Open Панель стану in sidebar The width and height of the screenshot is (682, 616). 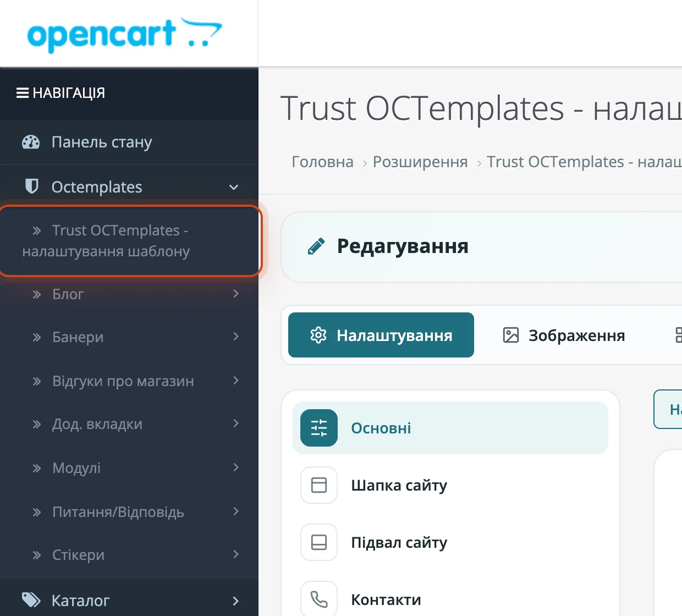pos(129,142)
